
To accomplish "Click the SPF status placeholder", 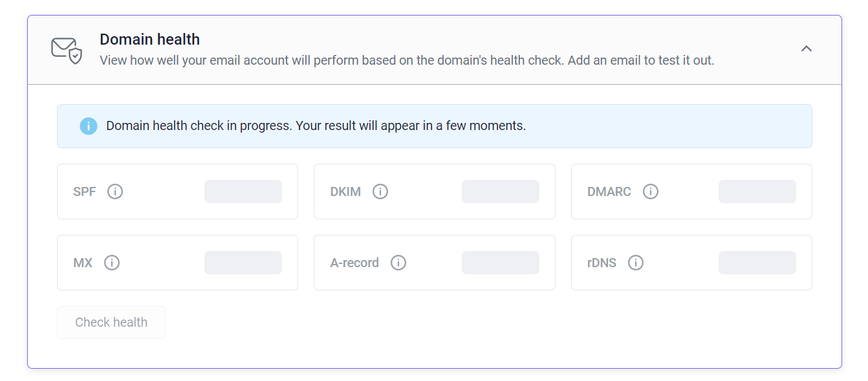I will coord(243,191).
